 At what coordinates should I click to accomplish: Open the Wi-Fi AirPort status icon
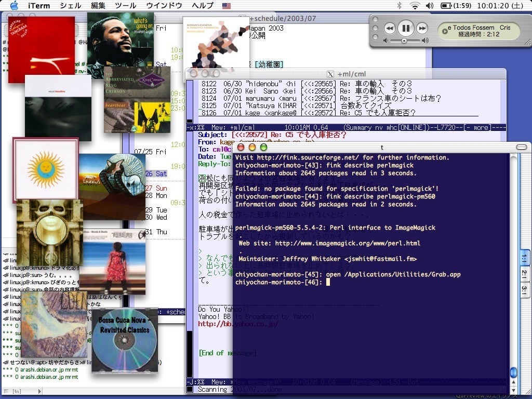pos(415,5)
